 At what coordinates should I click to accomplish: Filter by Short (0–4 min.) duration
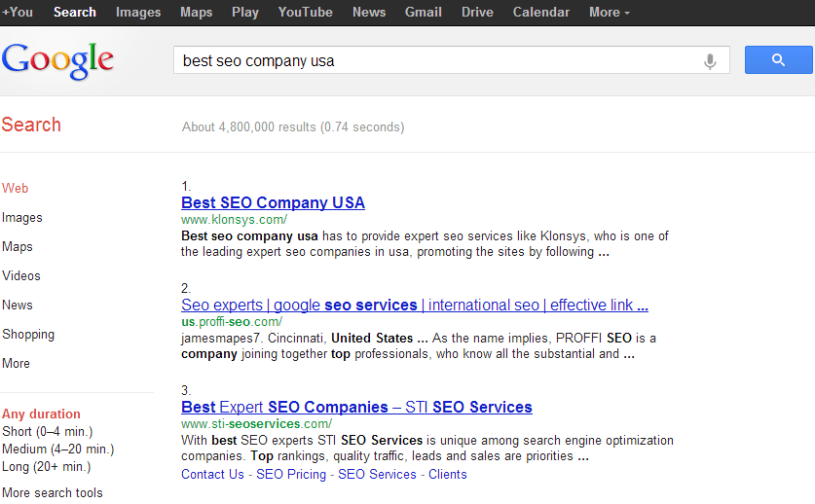pyautogui.click(x=48, y=432)
